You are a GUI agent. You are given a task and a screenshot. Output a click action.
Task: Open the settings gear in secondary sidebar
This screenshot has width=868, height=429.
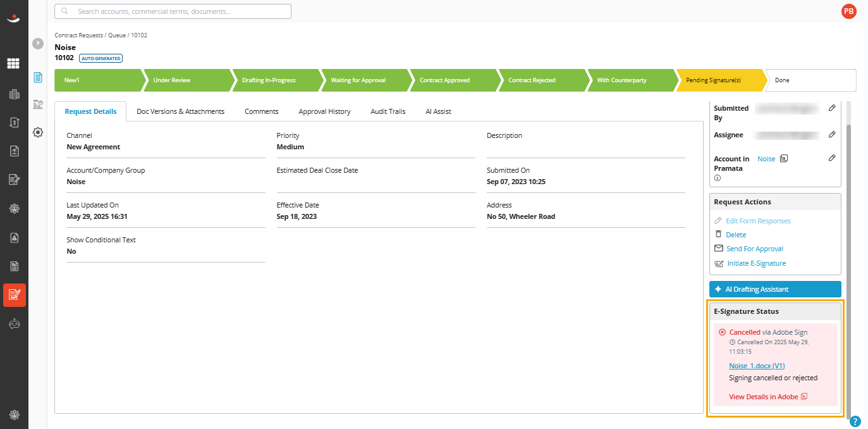pos(38,132)
